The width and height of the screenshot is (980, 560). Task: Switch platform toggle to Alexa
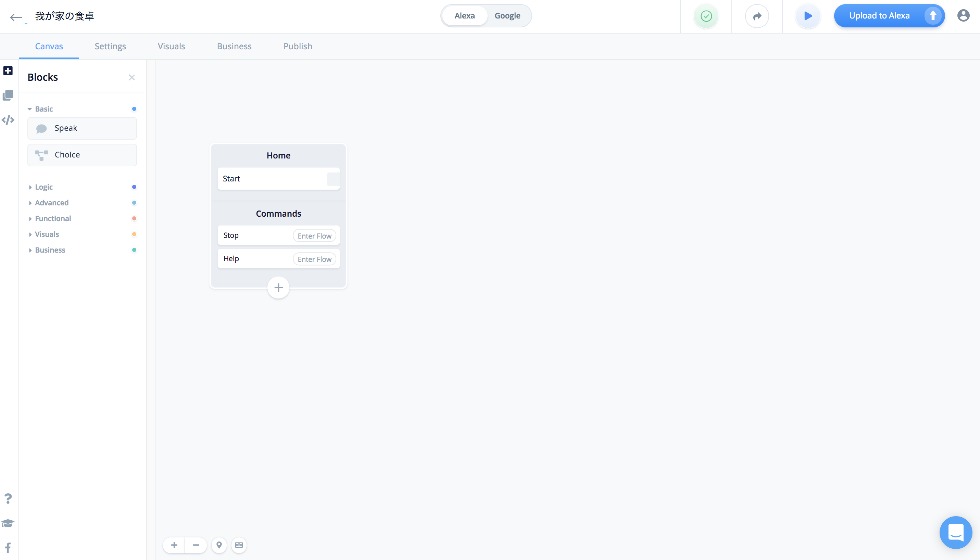464,16
